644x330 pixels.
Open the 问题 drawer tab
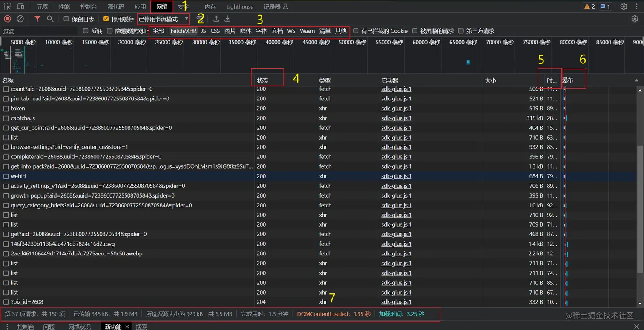(x=49, y=327)
